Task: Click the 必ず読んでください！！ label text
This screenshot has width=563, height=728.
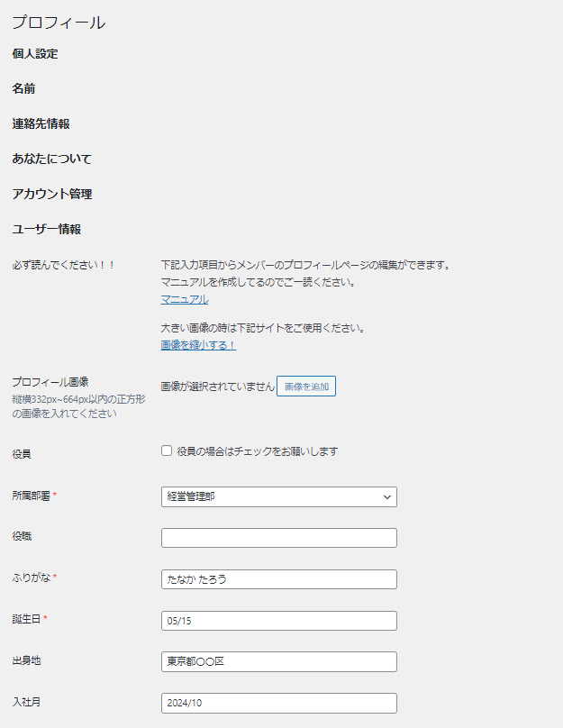Action: coord(63,265)
